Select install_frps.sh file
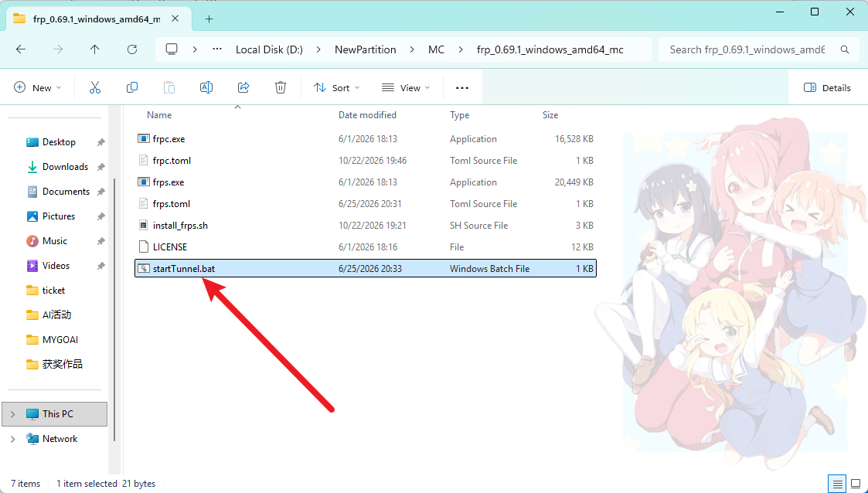The height and width of the screenshot is (493, 868). point(366,225)
